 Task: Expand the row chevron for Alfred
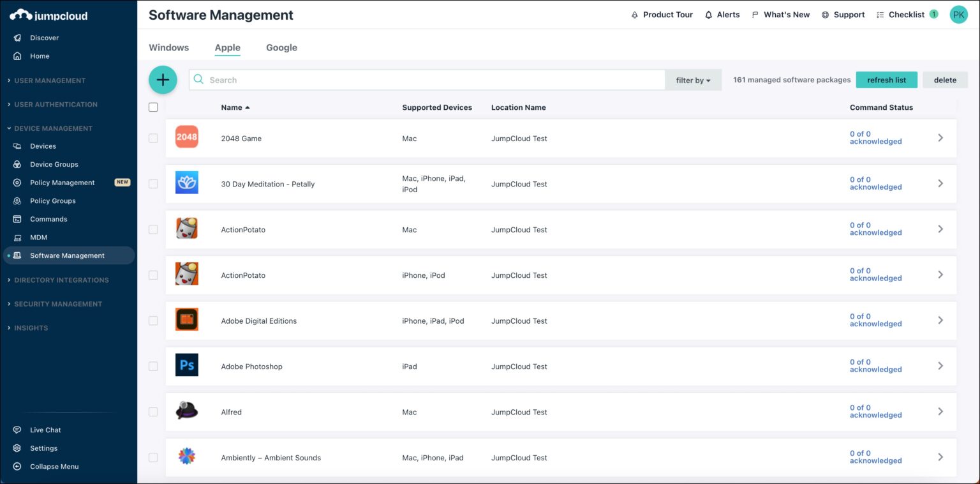[x=940, y=411]
